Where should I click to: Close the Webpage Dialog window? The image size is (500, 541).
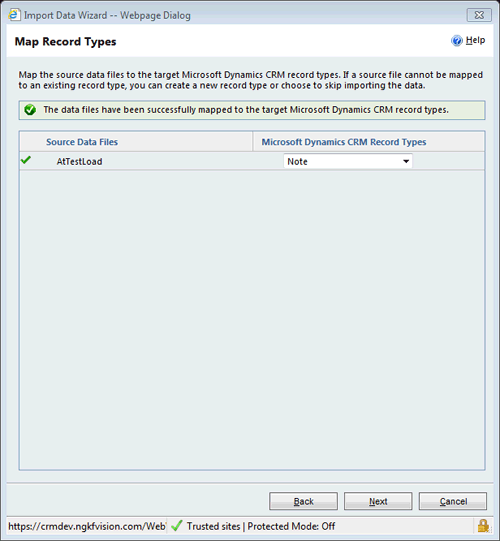[x=479, y=15]
